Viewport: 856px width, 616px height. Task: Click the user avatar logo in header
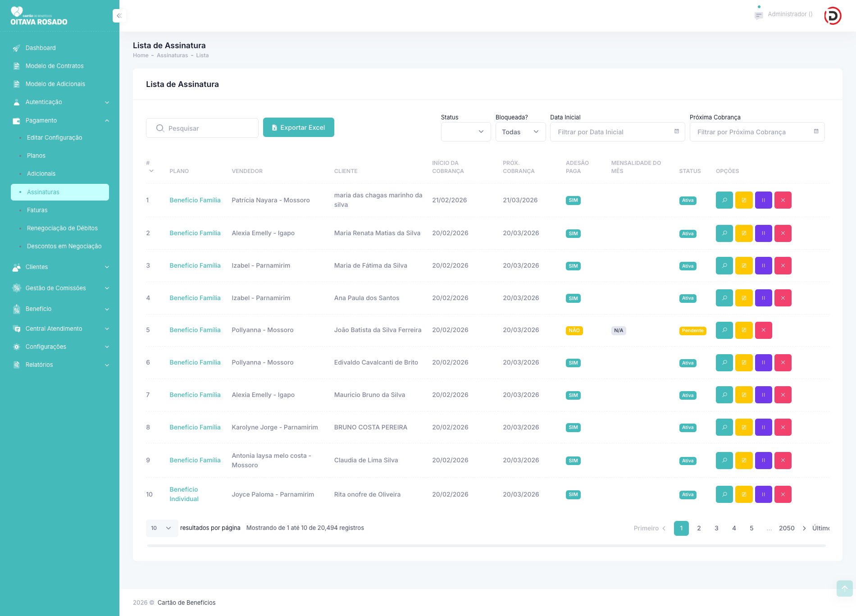point(833,16)
